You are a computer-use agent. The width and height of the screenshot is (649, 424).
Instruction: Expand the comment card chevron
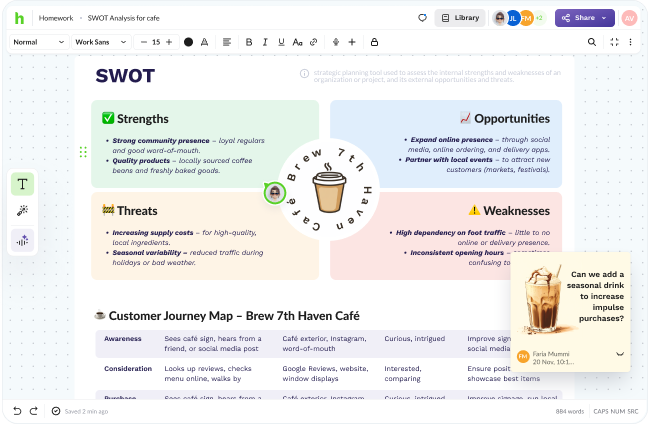pos(620,354)
